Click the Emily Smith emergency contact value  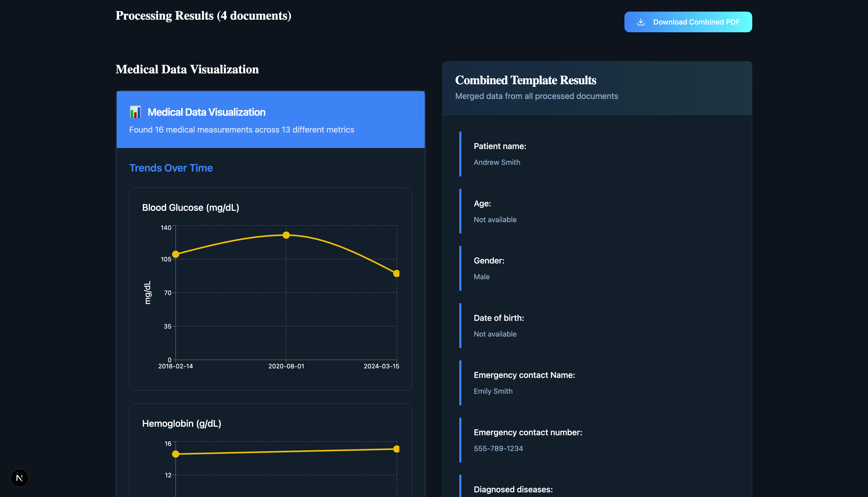coord(493,391)
